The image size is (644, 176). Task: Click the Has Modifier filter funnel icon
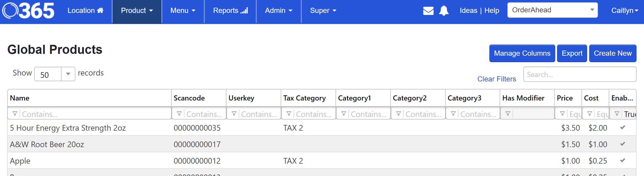click(x=508, y=114)
